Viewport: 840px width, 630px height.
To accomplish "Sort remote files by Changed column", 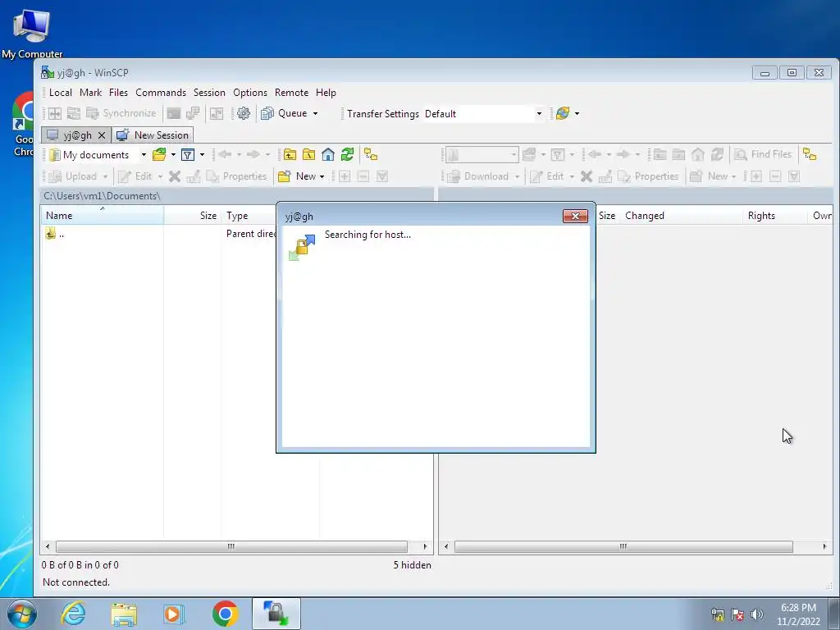I will (x=682, y=216).
